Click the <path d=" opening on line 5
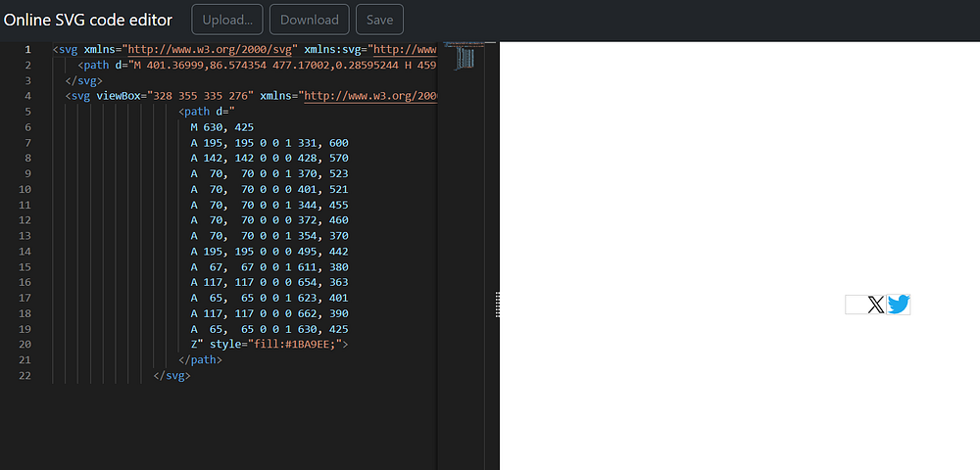 [206, 112]
